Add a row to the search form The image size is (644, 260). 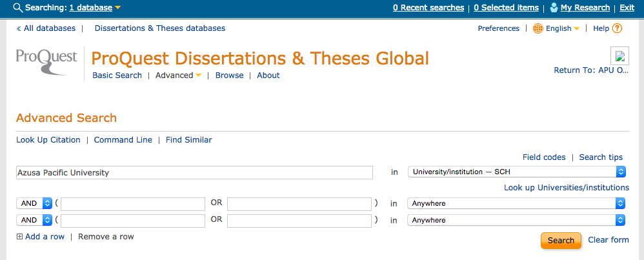(45, 237)
